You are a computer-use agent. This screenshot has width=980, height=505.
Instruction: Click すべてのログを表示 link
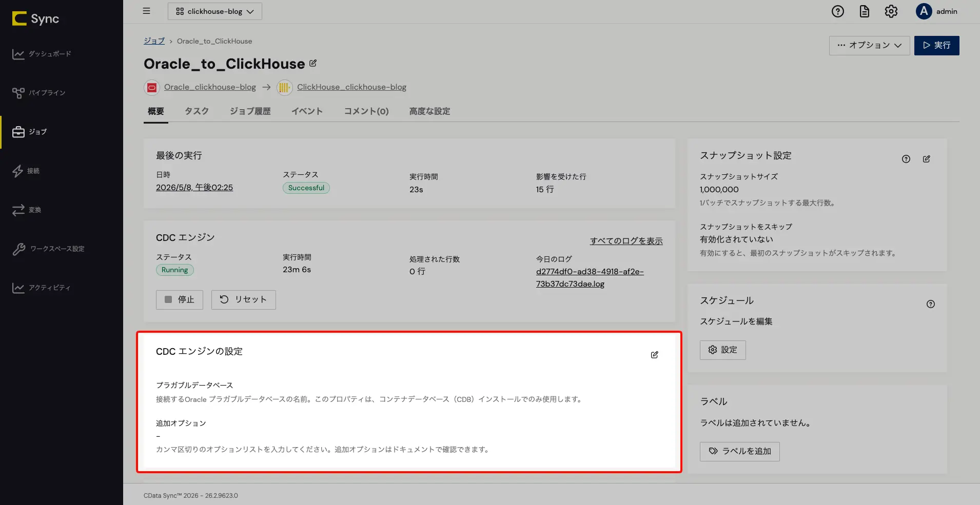(626, 241)
